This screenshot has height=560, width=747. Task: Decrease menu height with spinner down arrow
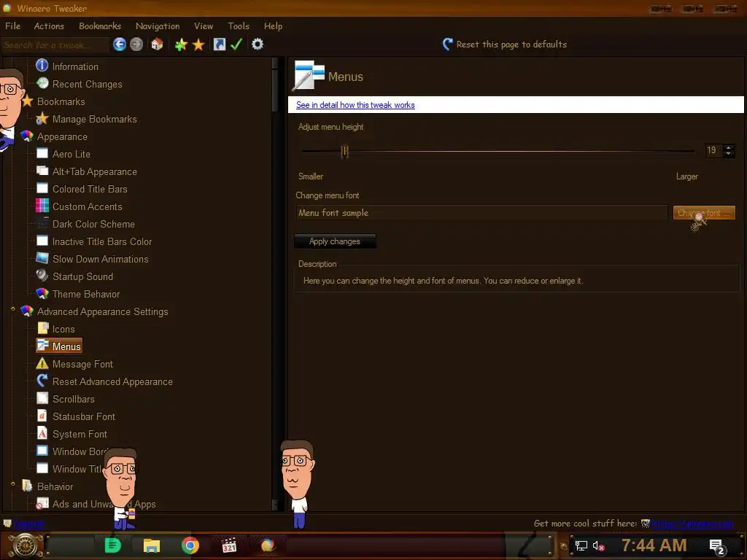[728, 154]
